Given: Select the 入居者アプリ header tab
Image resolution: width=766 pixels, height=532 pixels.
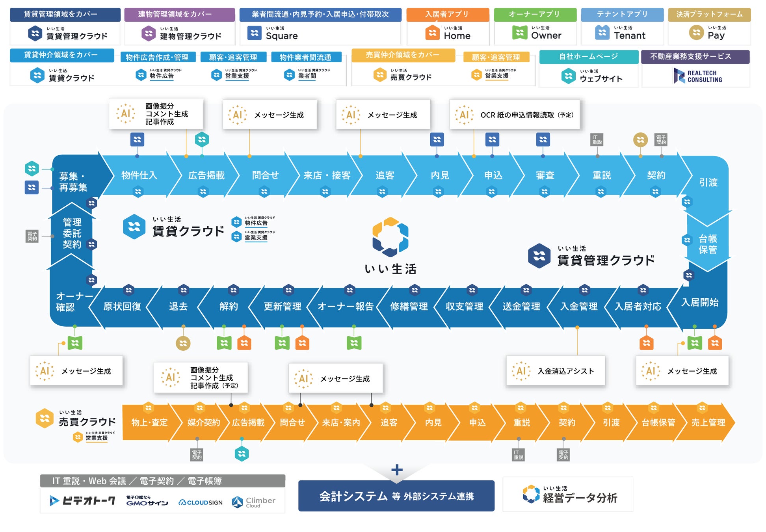Looking at the screenshot, I should point(448,15).
